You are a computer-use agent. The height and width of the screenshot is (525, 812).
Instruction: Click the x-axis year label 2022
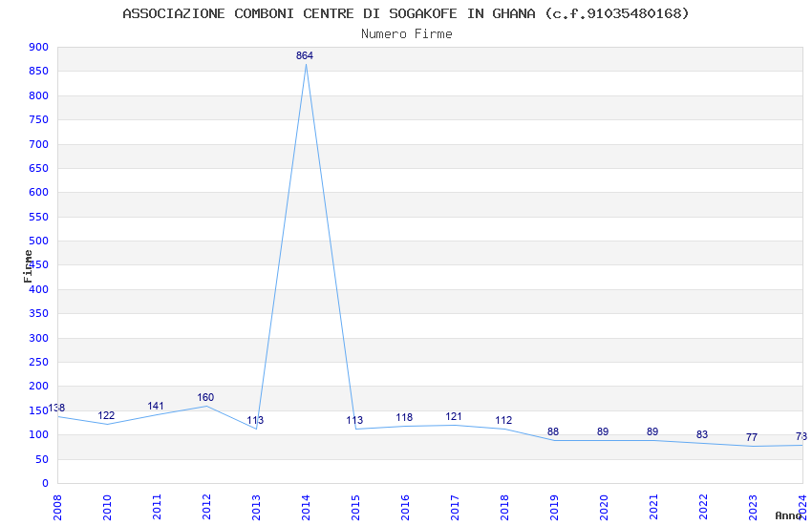pos(703,507)
